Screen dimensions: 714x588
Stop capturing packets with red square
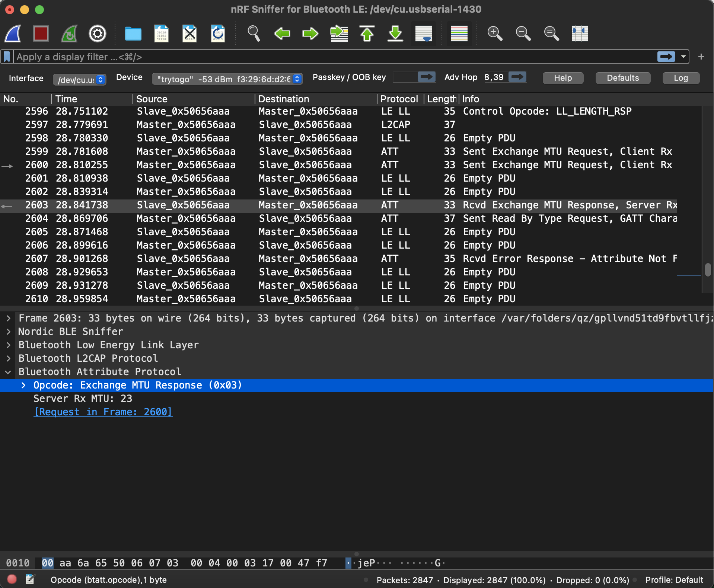(x=41, y=33)
